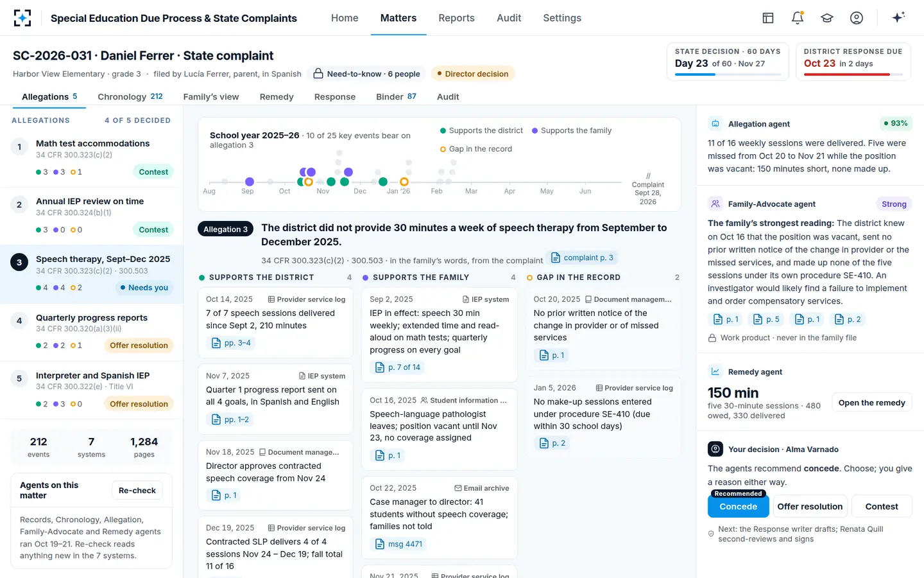The width and height of the screenshot is (924, 578).
Task: Go to Reports in top navigation
Action: click(457, 18)
